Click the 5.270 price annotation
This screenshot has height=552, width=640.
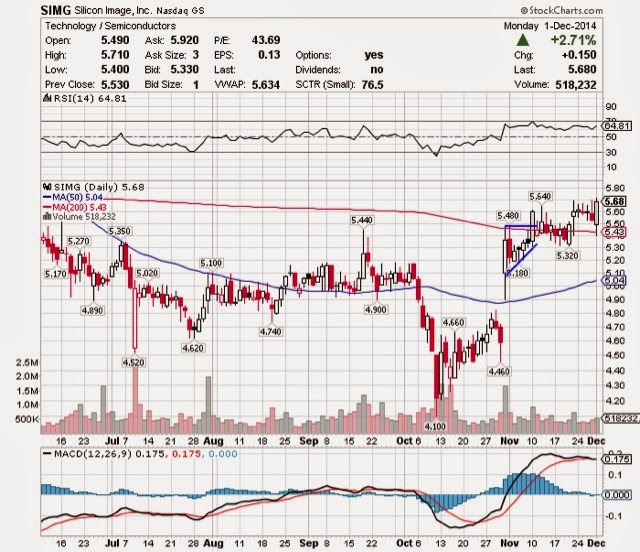pyautogui.click(x=78, y=241)
